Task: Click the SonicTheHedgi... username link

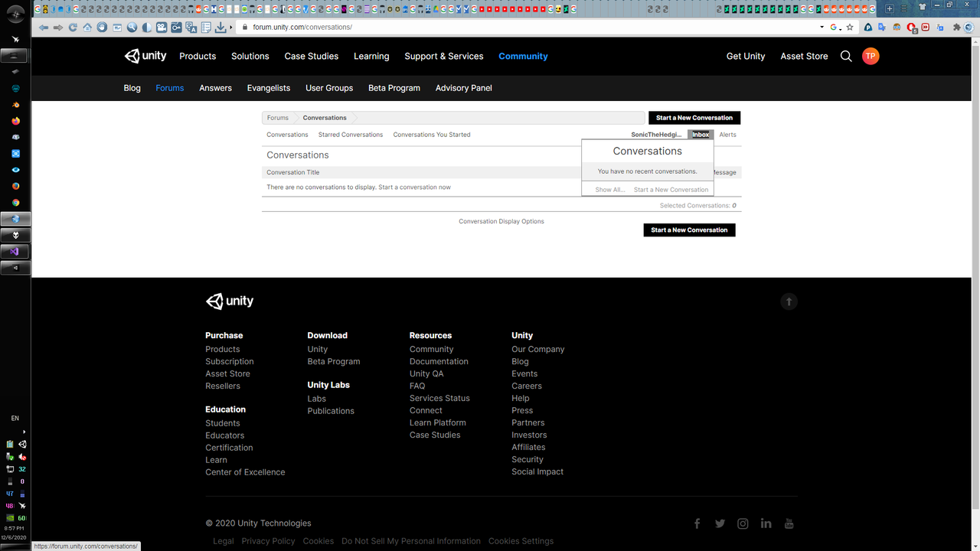Action: [656, 135]
